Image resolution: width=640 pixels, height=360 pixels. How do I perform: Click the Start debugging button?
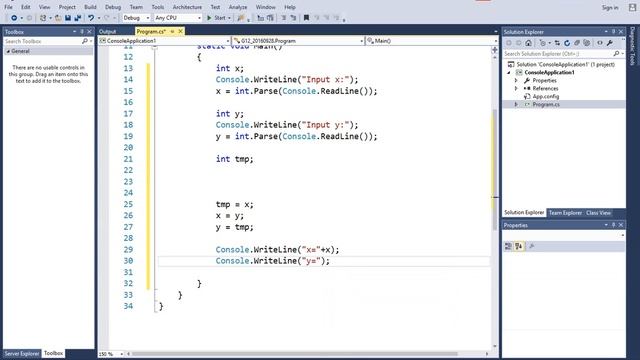pyautogui.click(x=216, y=18)
